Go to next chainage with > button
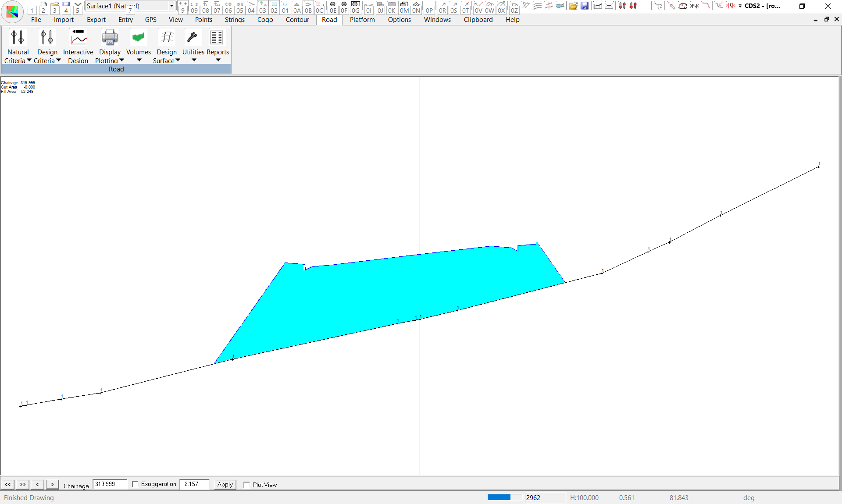The image size is (842, 504). click(x=52, y=484)
